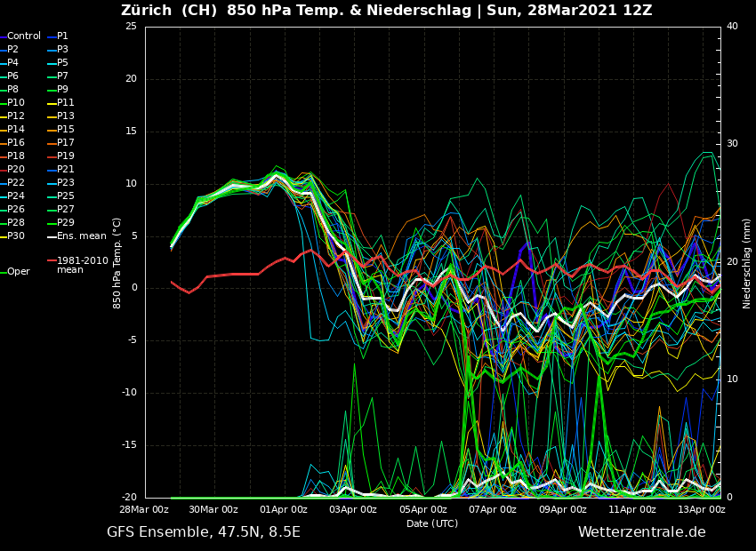Click the Date (UTC) axis label
The image size is (756, 551).
432,523
